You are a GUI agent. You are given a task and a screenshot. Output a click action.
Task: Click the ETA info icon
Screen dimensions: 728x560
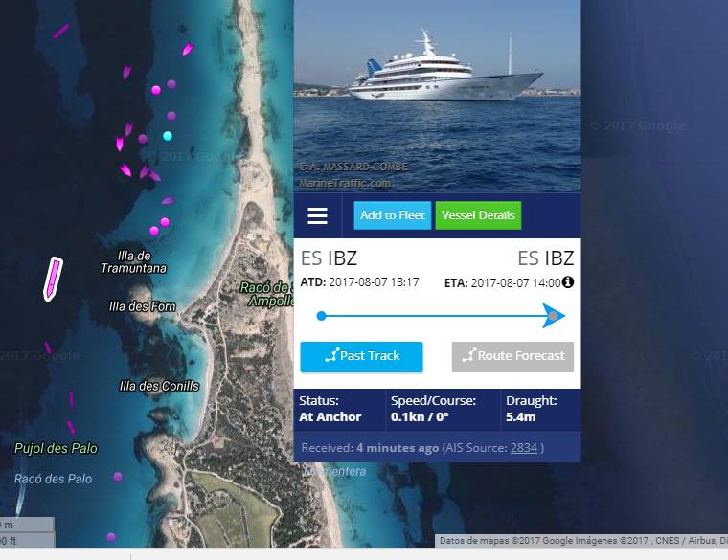(x=568, y=282)
